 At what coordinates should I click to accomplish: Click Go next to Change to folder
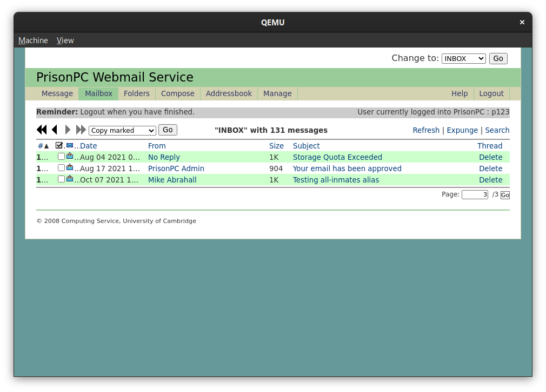[x=498, y=58]
